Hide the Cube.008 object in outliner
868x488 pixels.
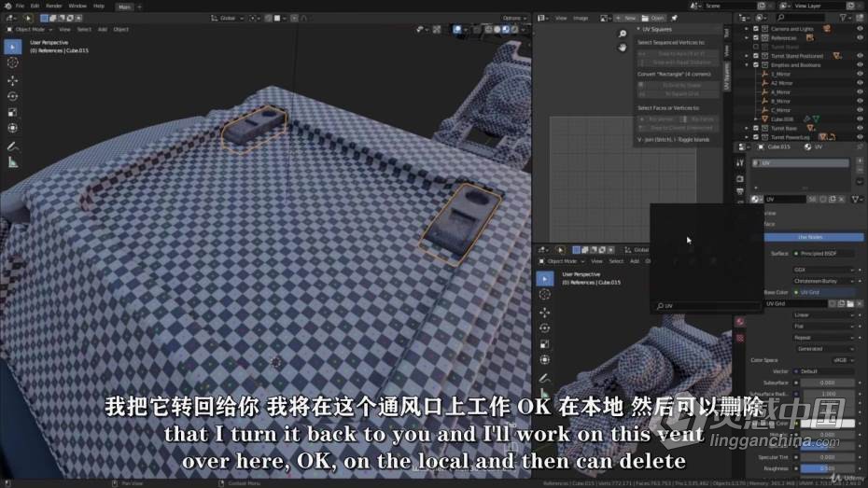(860, 119)
